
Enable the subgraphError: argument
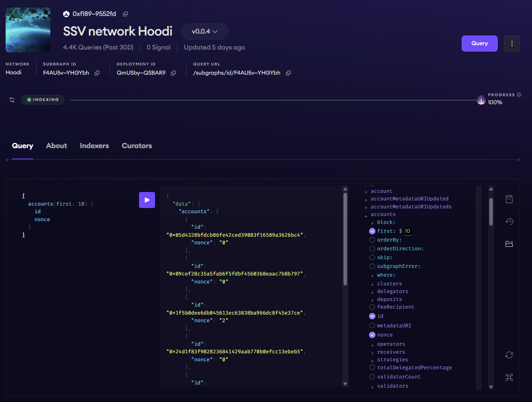[x=372, y=266]
